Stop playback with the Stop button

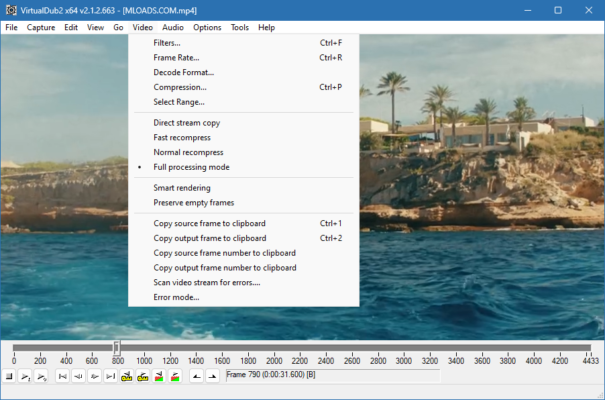click(9, 376)
